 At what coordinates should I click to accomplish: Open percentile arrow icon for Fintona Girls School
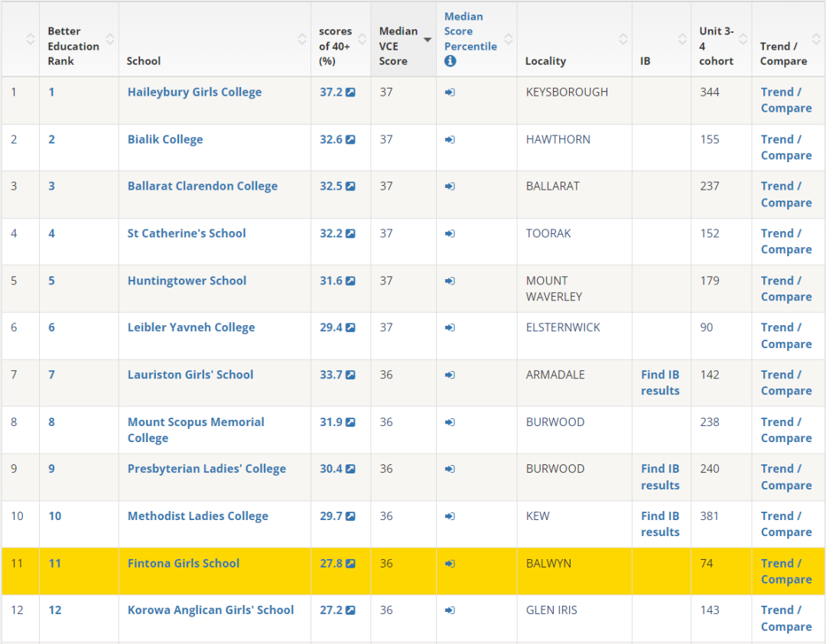tap(450, 564)
